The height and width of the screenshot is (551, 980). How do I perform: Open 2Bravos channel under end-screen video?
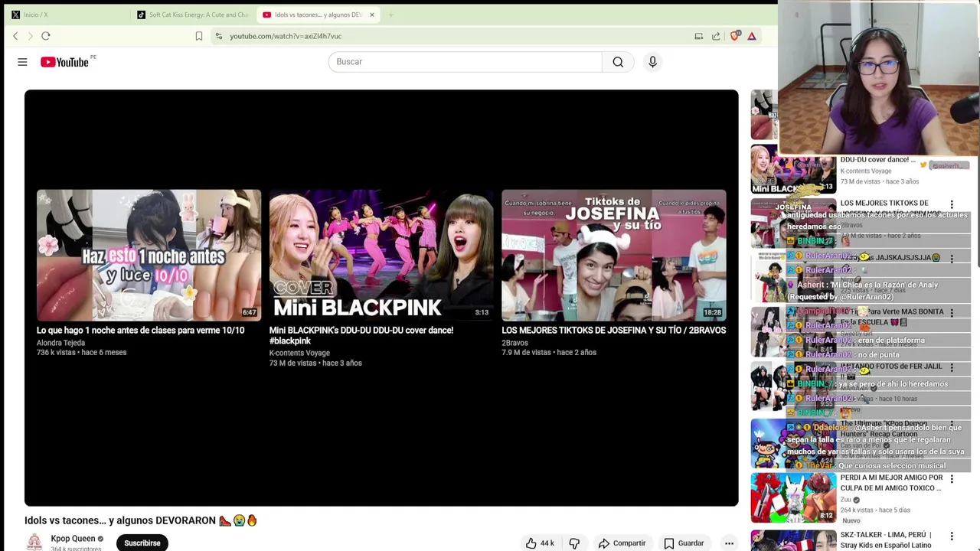[514, 343]
